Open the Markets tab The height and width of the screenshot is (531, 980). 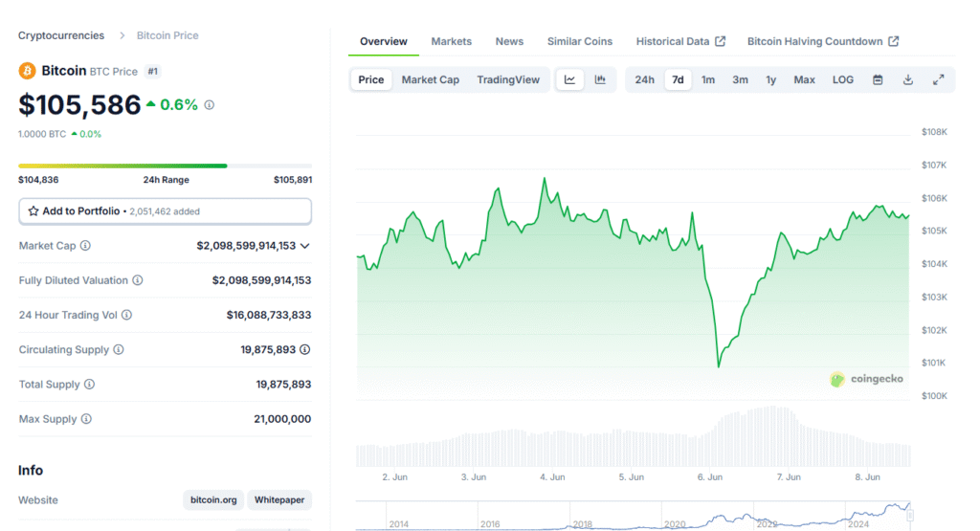[452, 41]
